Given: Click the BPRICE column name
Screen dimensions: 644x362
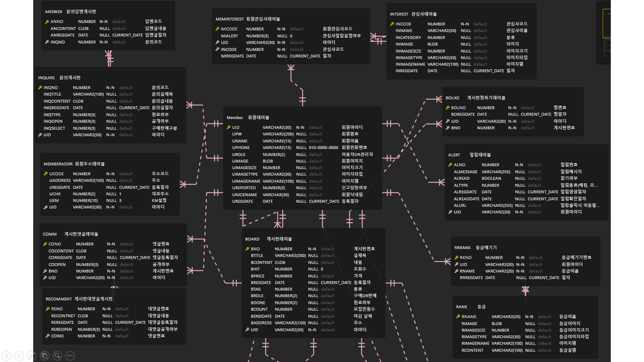Looking at the screenshot, I should tap(258, 276).
